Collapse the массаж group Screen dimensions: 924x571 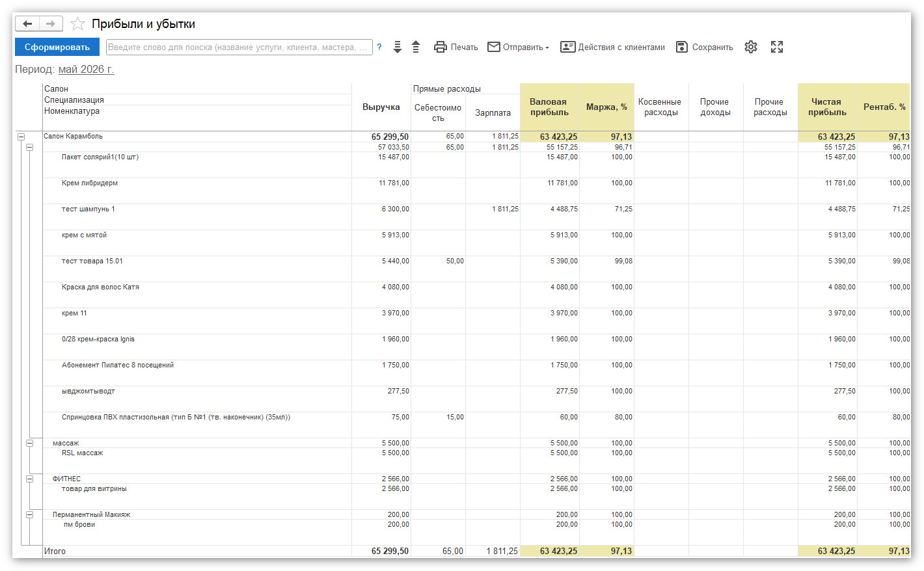tap(29, 443)
